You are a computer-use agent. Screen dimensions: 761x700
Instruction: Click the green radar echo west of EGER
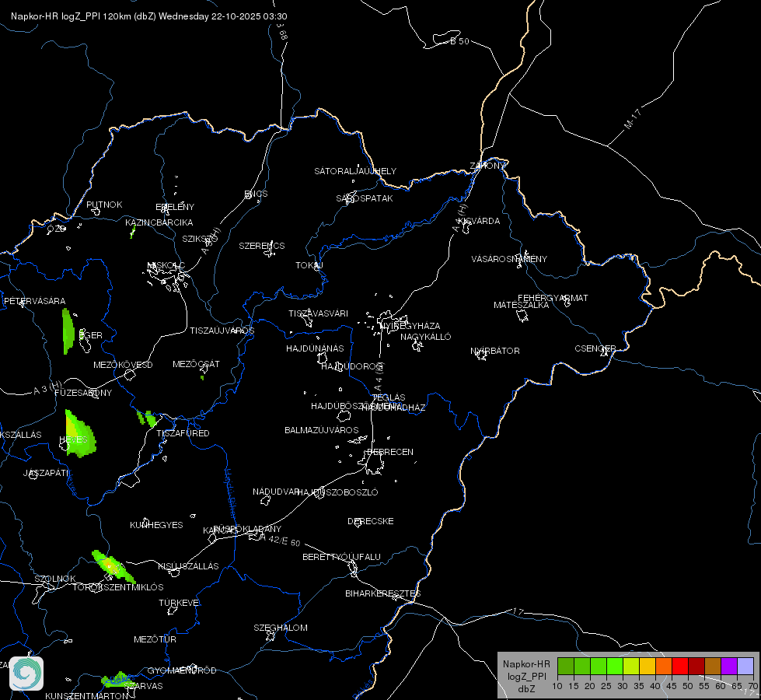(x=68, y=331)
